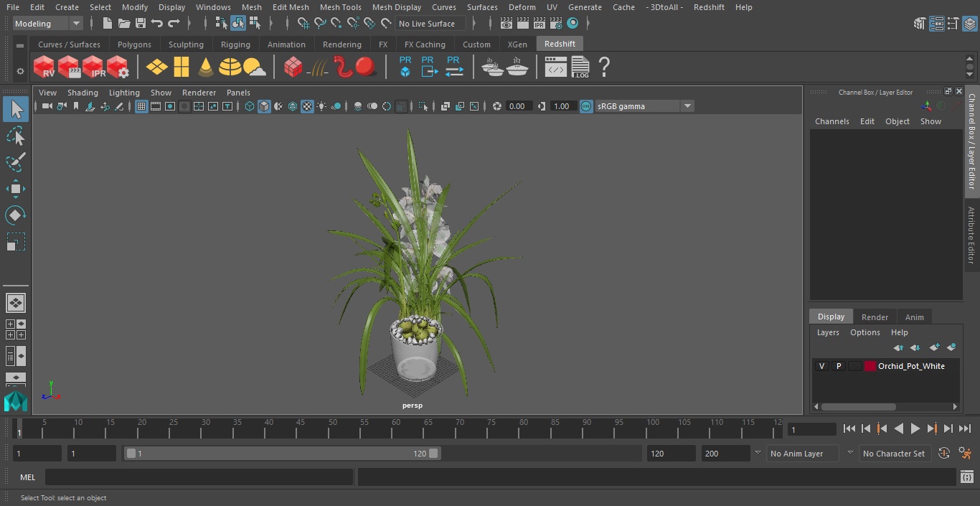Click the redo arrow icon
980x506 pixels.
[x=174, y=24]
